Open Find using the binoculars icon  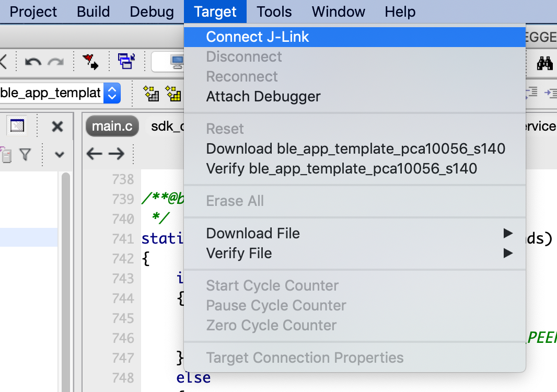tap(546, 62)
